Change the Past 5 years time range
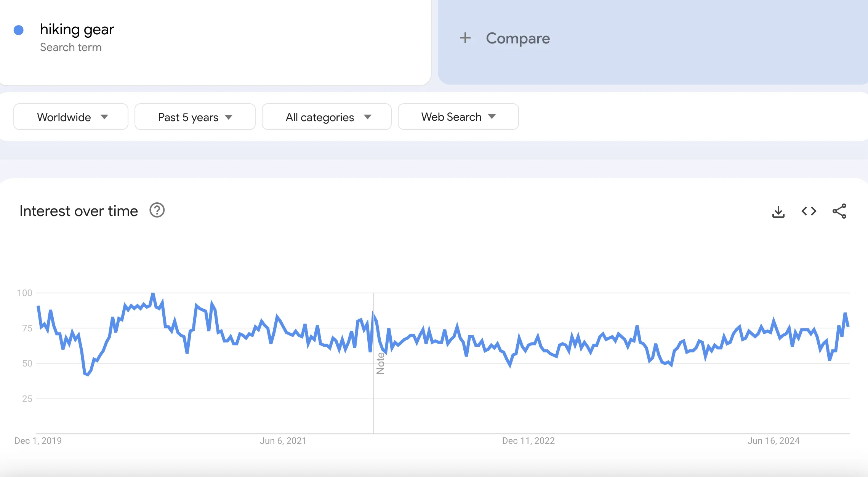The width and height of the screenshot is (868, 477). point(195,117)
